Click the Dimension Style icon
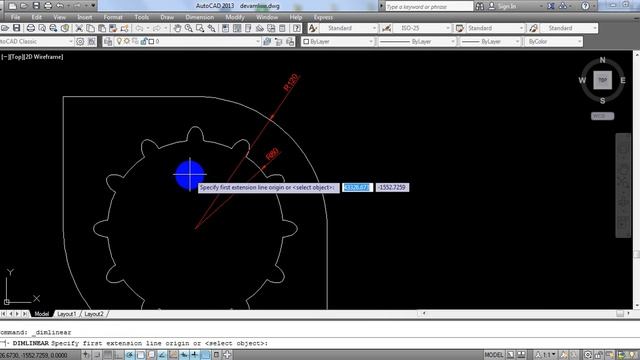 [x=386, y=28]
